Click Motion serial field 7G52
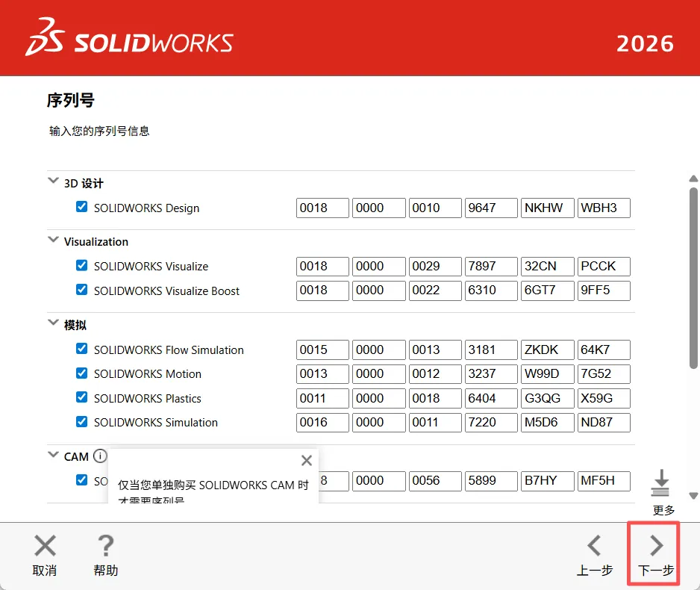 click(604, 374)
